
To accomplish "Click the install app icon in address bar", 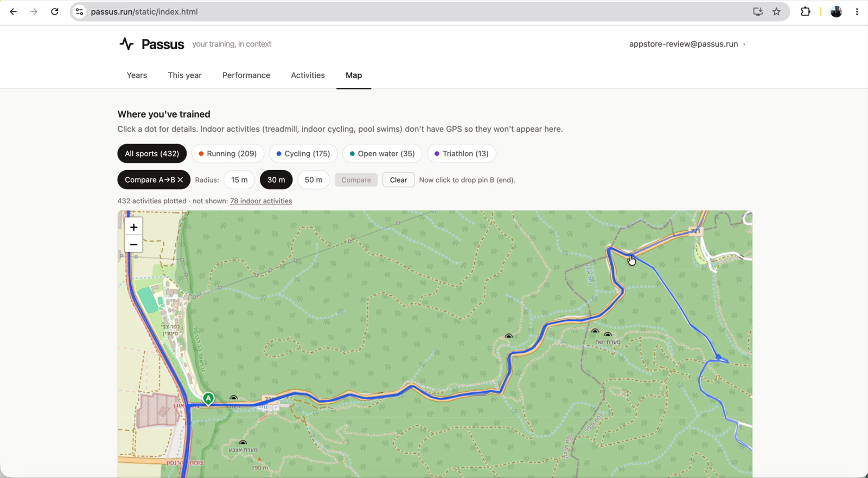I will 758,11.
